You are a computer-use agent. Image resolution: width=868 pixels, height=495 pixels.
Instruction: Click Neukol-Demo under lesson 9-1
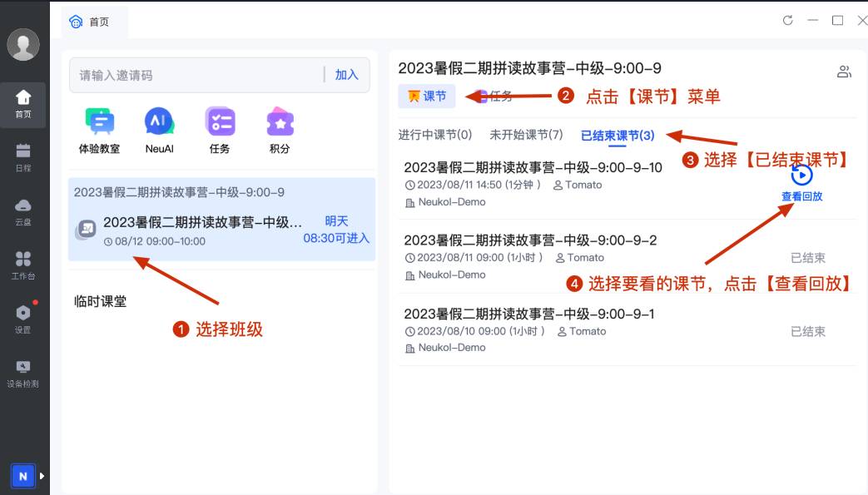click(445, 348)
